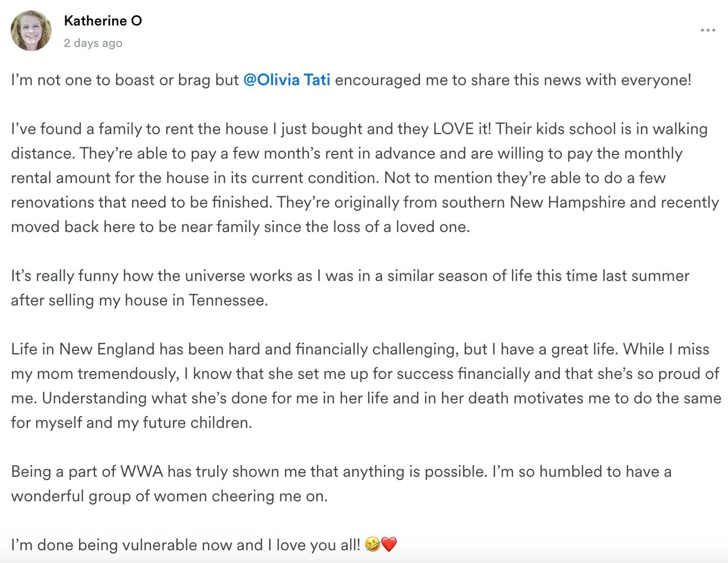728x563 pixels.
Task: Click the capitalized word 'LOVE' in the post
Action: click(x=453, y=129)
